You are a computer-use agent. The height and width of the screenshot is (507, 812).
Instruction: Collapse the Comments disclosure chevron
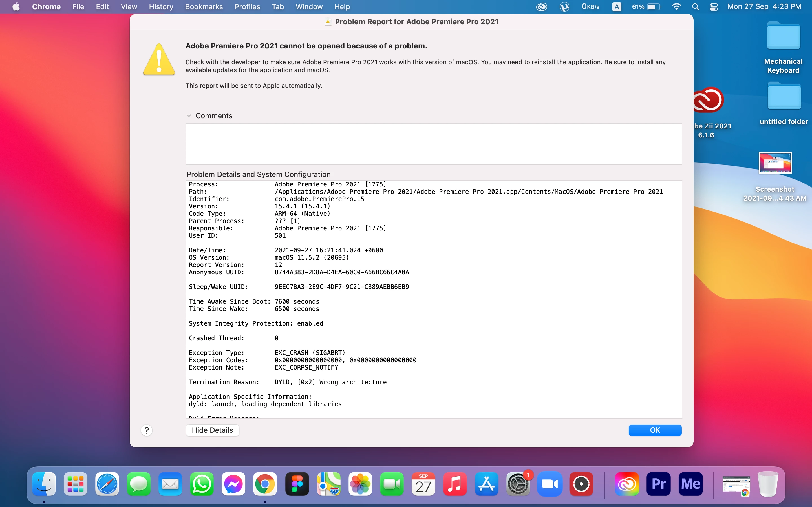(189, 116)
